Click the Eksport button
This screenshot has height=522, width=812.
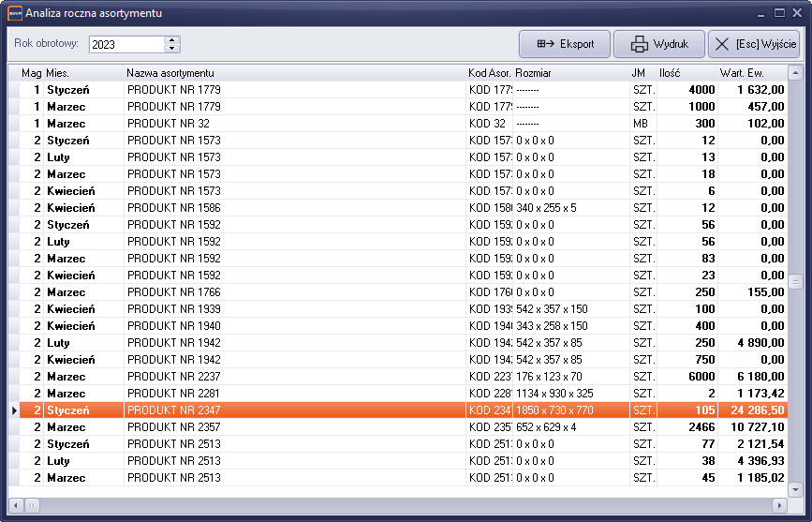click(x=565, y=44)
